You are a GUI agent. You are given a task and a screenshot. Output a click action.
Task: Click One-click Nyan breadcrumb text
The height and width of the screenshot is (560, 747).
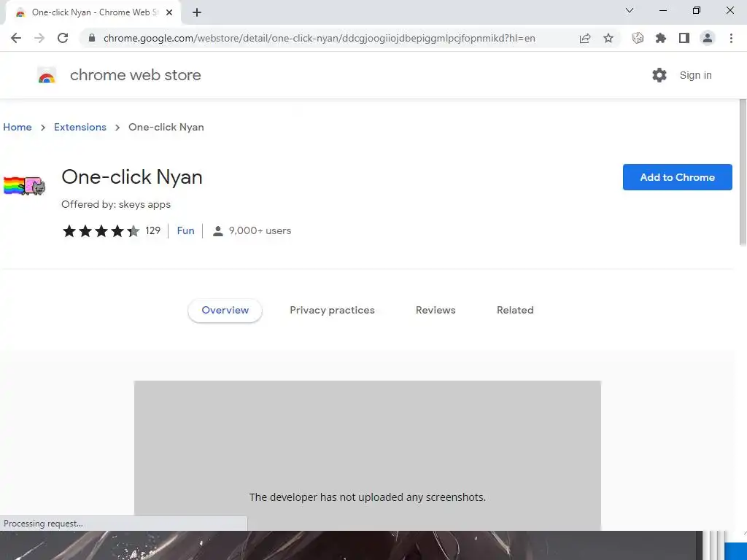166,127
